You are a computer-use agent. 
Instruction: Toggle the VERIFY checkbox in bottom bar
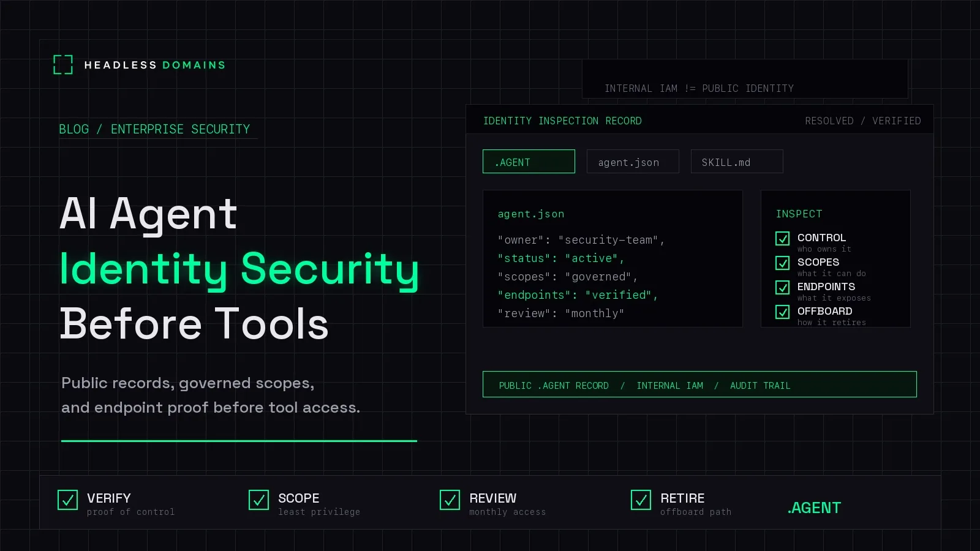click(67, 500)
